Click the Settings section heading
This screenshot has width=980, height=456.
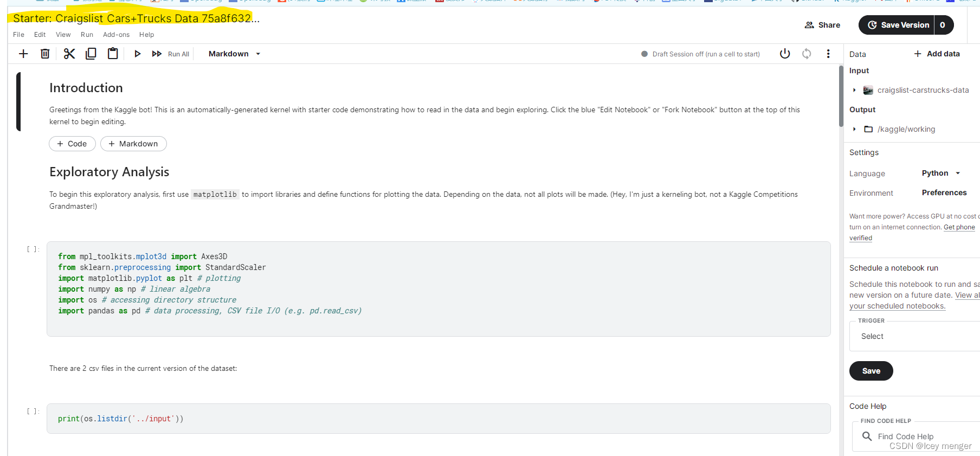tap(864, 152)
